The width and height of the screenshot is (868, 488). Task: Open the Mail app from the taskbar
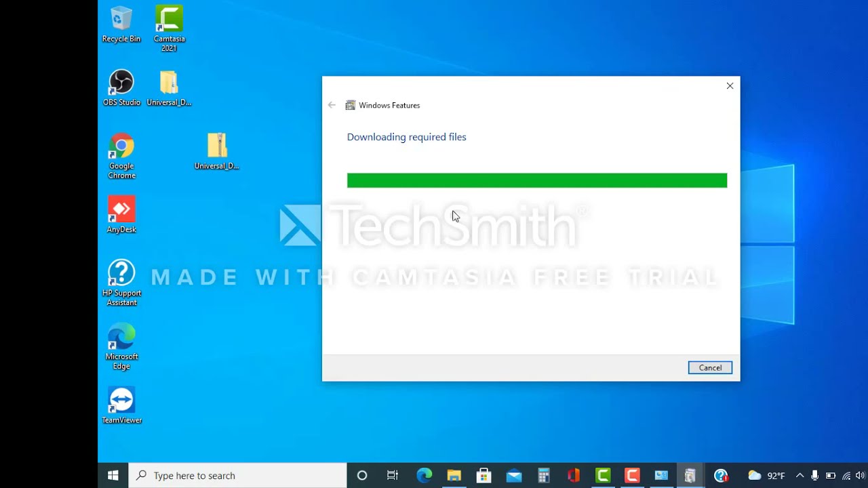(513, 475)
